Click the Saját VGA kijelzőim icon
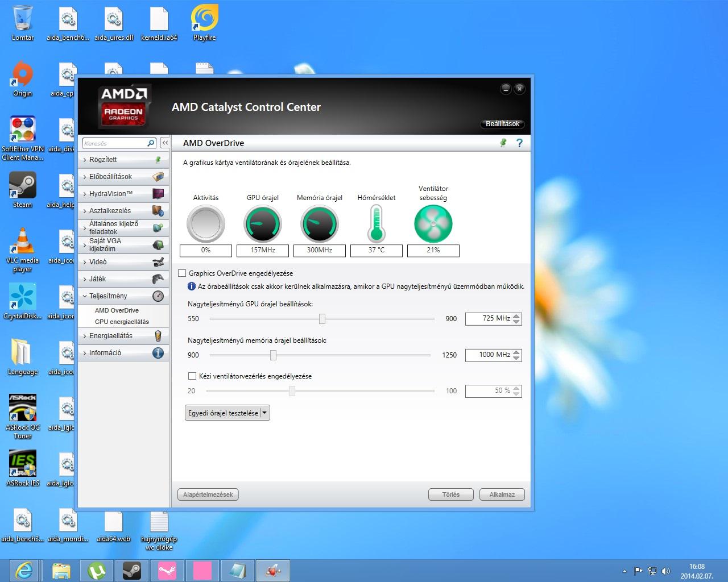 coord(158,245)
